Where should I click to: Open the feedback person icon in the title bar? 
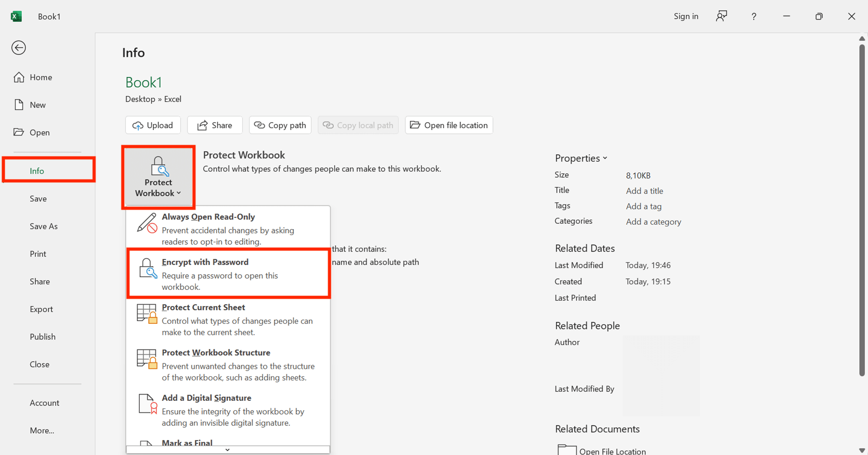pyautogui.click(x=721, y=17)
